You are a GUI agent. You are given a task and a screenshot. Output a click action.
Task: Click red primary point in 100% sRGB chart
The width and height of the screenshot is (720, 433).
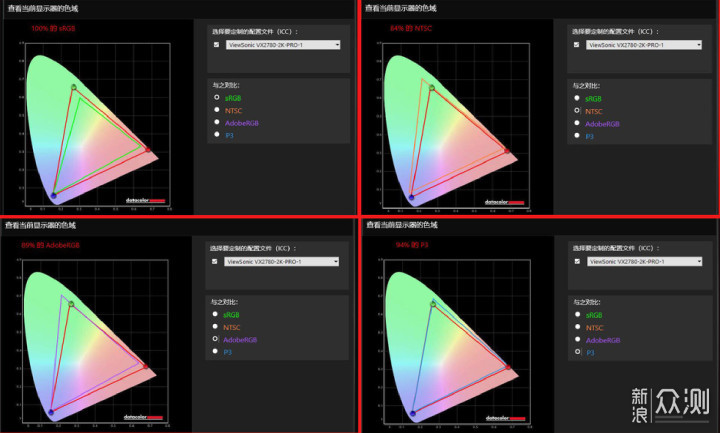[x=148, y=149]
